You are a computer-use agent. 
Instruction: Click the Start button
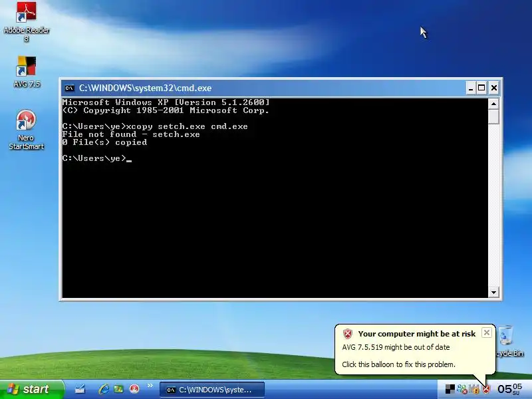click(31, 389)
